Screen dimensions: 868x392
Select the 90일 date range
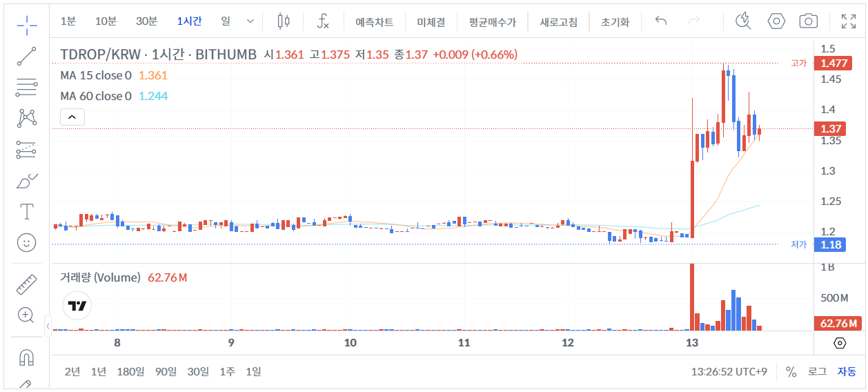coord(166,371)
